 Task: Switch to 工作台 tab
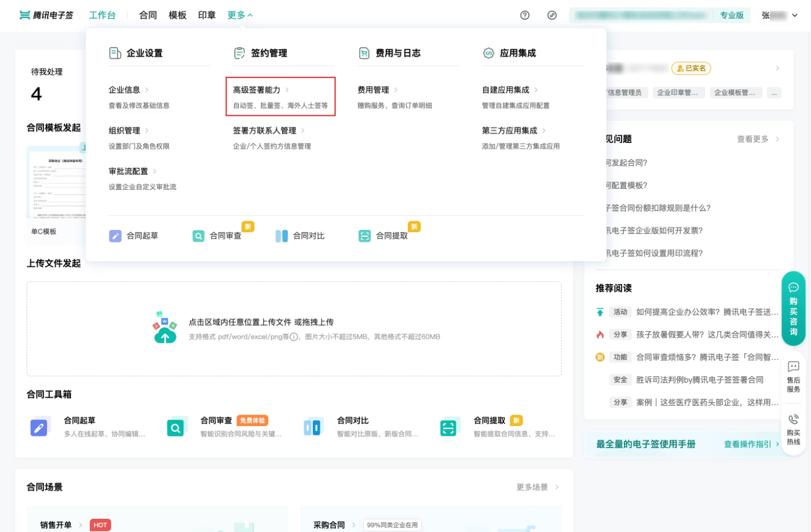coord(102,15)
